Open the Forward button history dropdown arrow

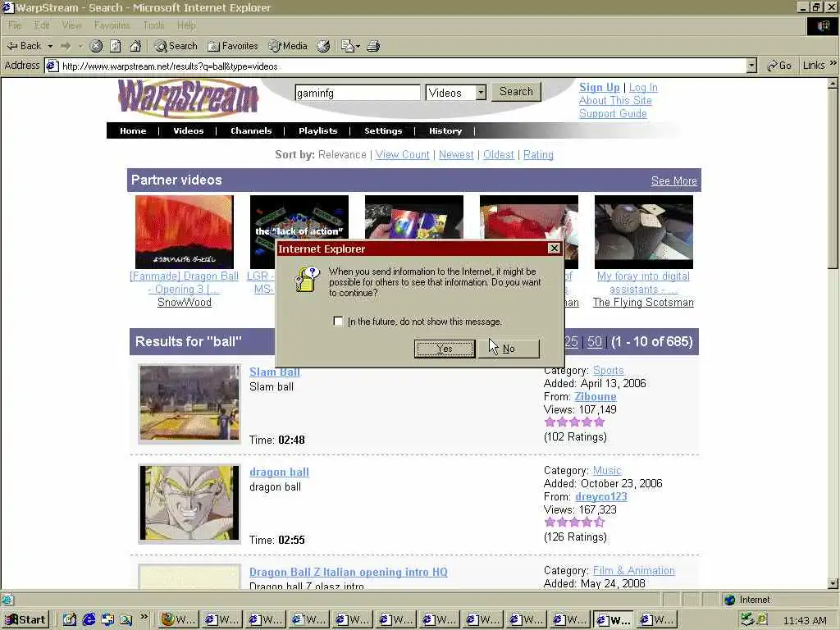(80, 47)
